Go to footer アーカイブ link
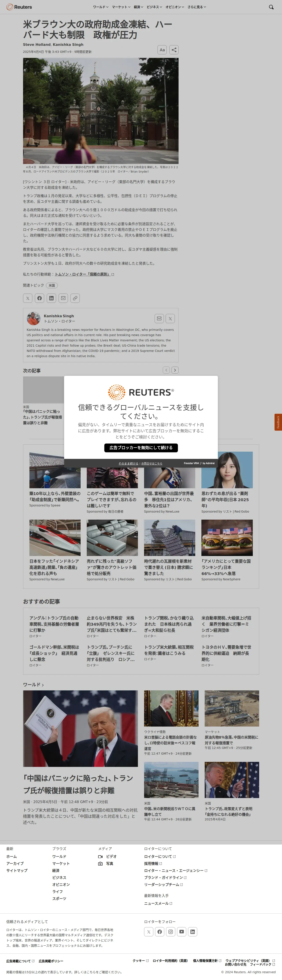This screenshot has width=282, height=980. 15,864
